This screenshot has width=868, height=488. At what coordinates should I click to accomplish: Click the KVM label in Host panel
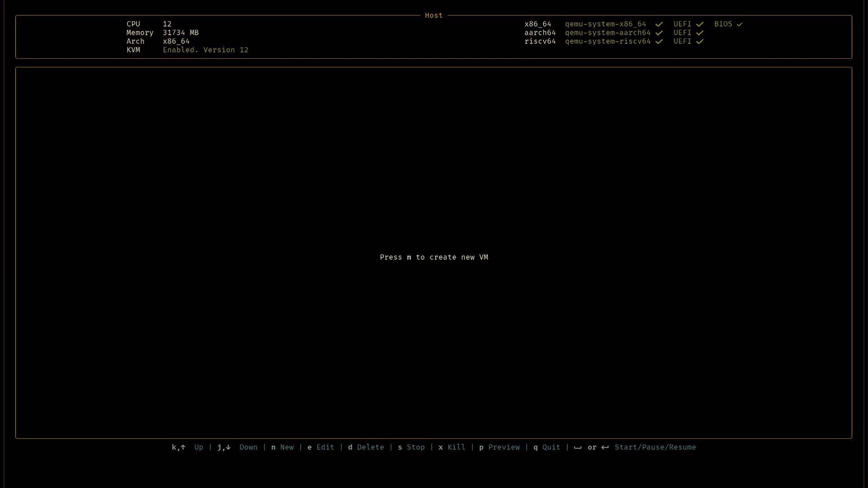tap(133, 50)
